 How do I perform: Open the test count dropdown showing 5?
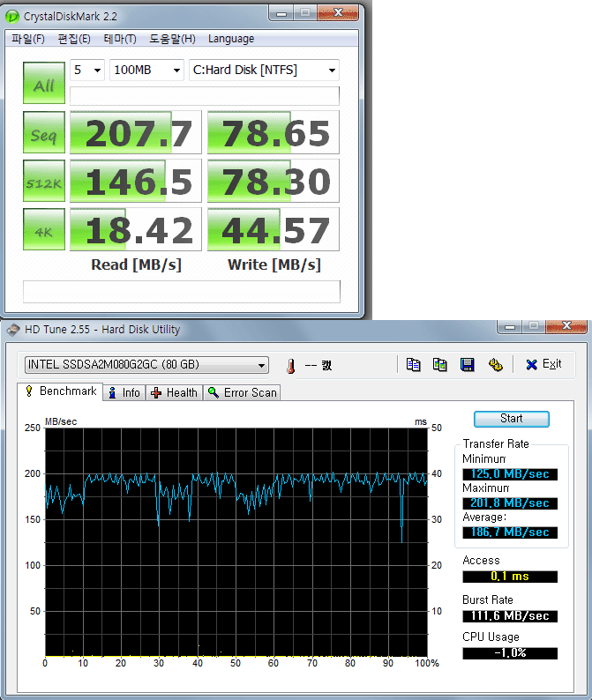pyautogui.click(x=87, y=71)
